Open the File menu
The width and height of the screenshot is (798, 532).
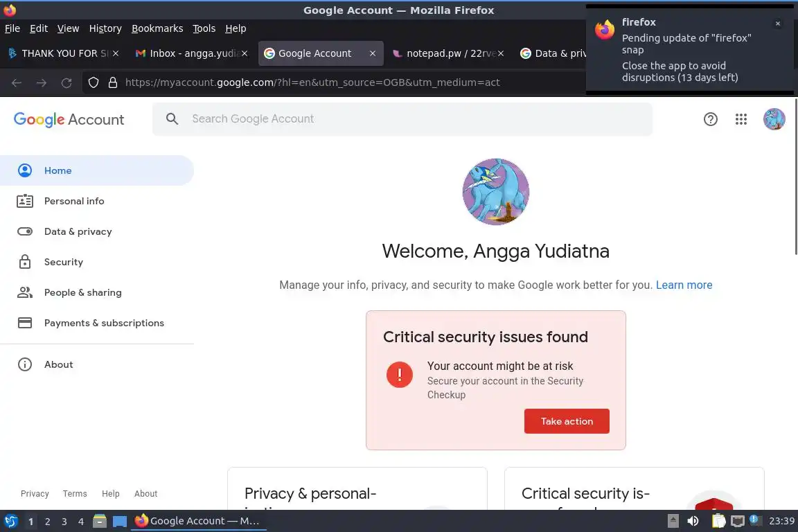click(x=12, y=28)
